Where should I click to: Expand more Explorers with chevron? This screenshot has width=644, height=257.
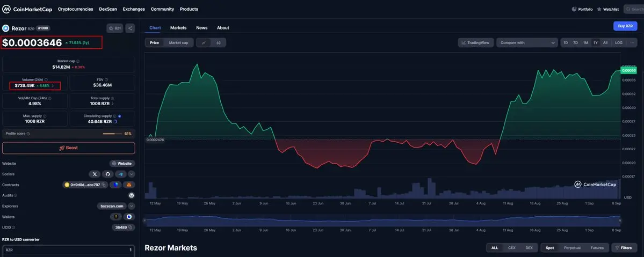point(132,206)
